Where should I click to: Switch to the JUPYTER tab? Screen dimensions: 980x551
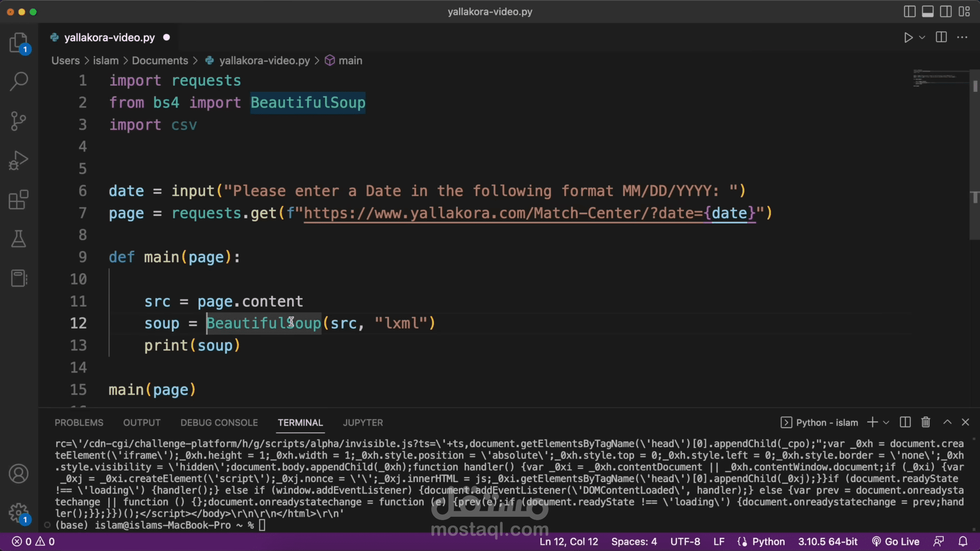click(x=362, y=422)
